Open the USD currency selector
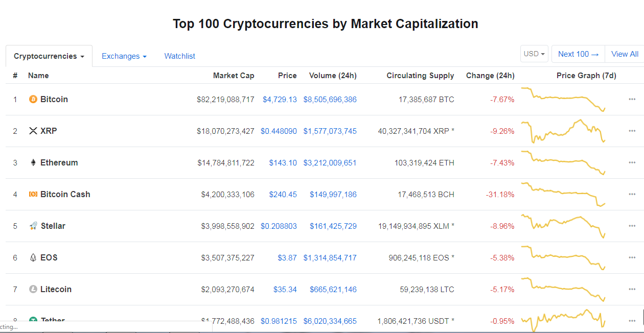644x333 pixels. [534, 54]
